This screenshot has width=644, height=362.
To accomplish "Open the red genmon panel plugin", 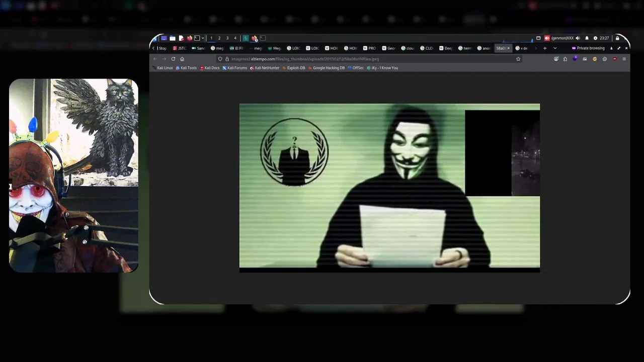I will point(547,38).
